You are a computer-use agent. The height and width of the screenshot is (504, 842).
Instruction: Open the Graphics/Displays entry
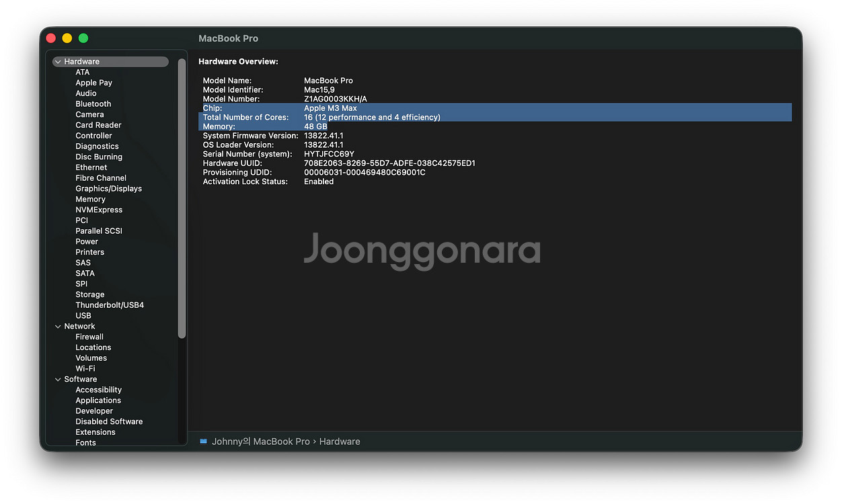[x=108, y=189]
